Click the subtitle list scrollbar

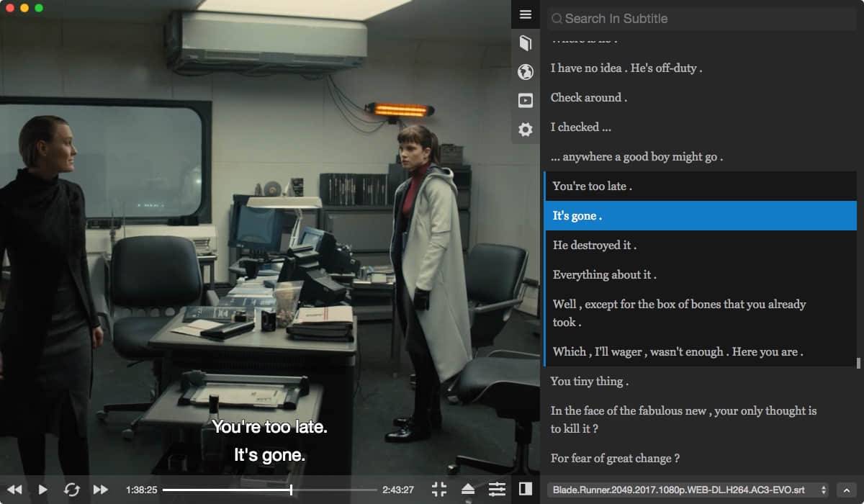[x=858, y=363]
